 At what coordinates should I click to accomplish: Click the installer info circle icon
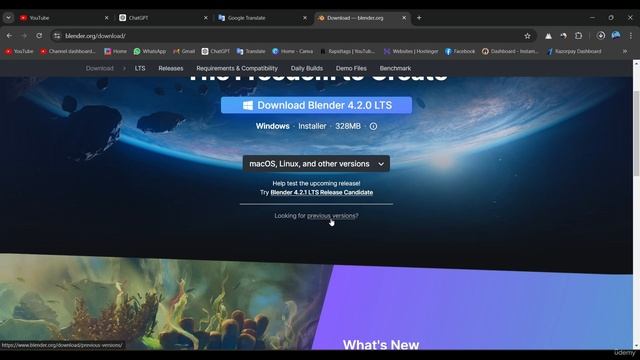373,126
